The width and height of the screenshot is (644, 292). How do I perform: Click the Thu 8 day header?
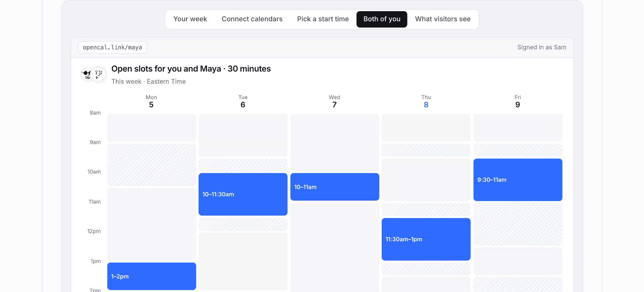(426, 101)
